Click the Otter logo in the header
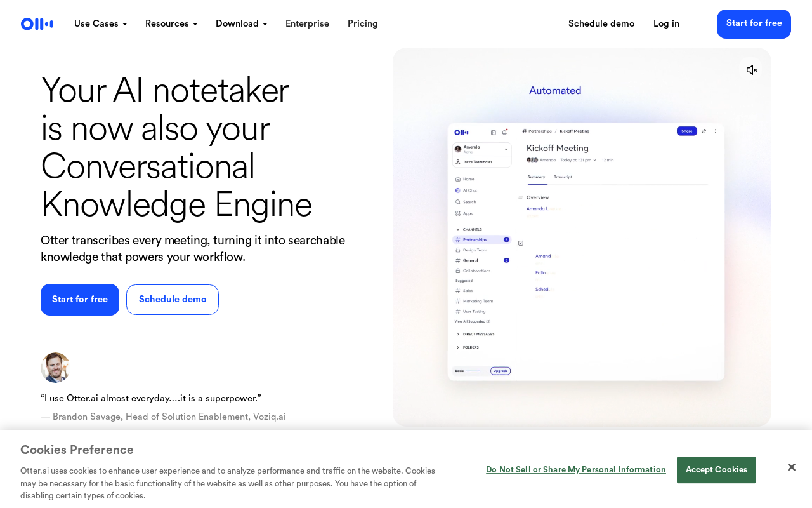Screen dimensions: 812x508 coord(37,24)
